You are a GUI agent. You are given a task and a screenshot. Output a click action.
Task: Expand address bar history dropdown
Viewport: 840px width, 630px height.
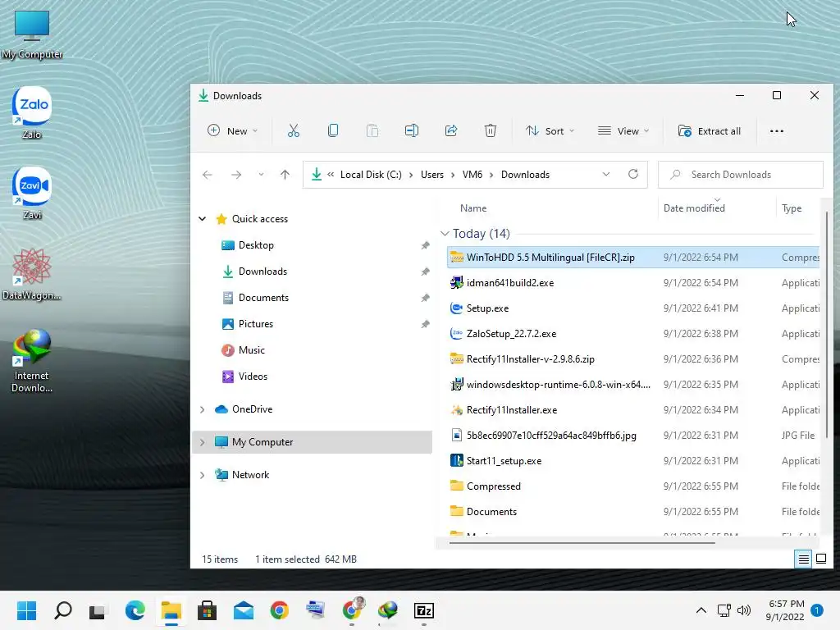[606, 175]
